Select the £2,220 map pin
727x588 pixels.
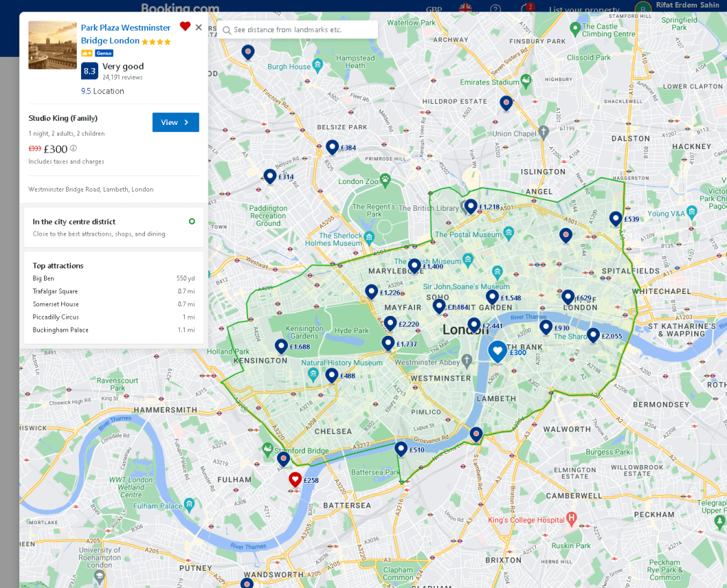point(390,323)
